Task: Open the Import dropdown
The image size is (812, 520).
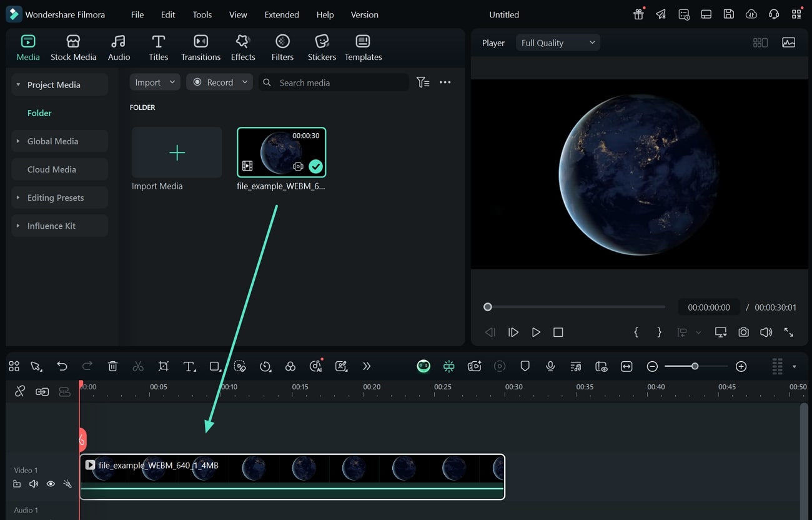Action: pyautogui.click(x=155, y=82)
